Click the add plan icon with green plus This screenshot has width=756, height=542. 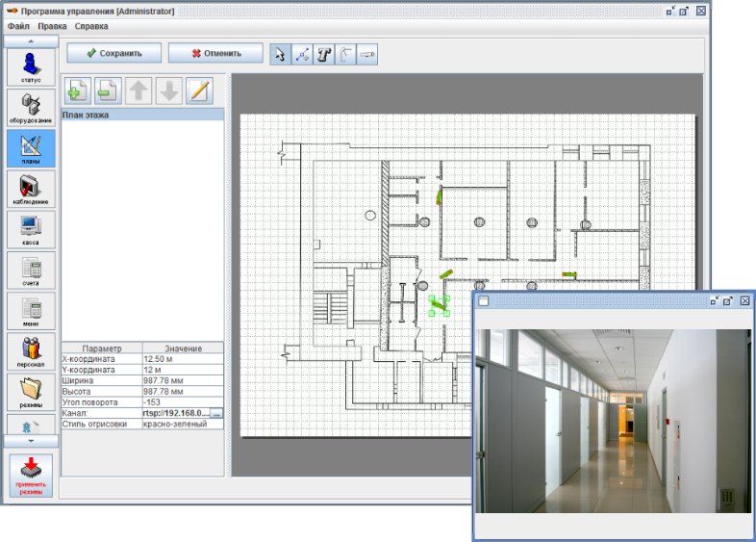[77, 91]
